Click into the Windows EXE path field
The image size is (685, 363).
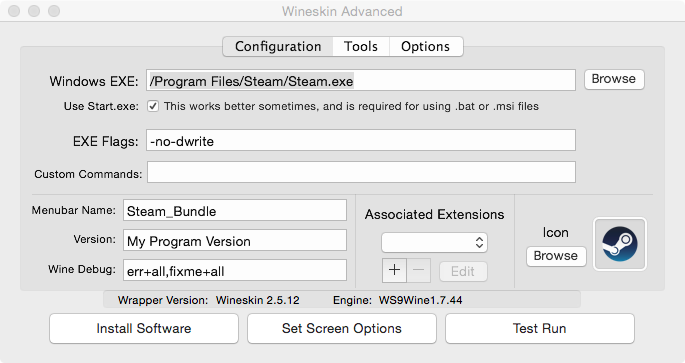361,80
